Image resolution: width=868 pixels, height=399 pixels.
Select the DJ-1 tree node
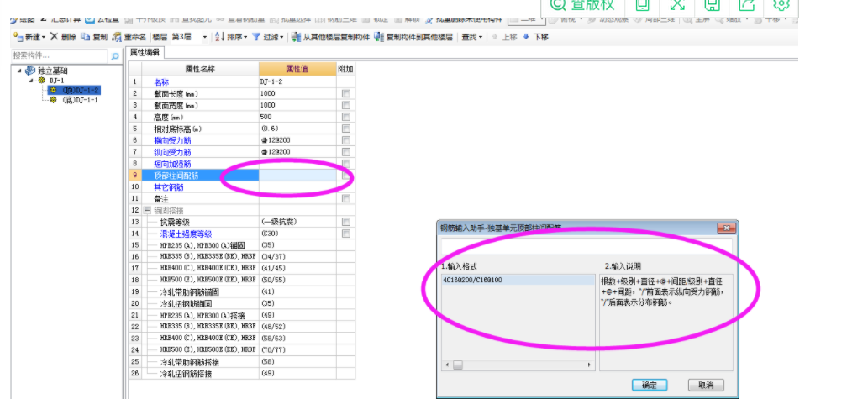56,81
